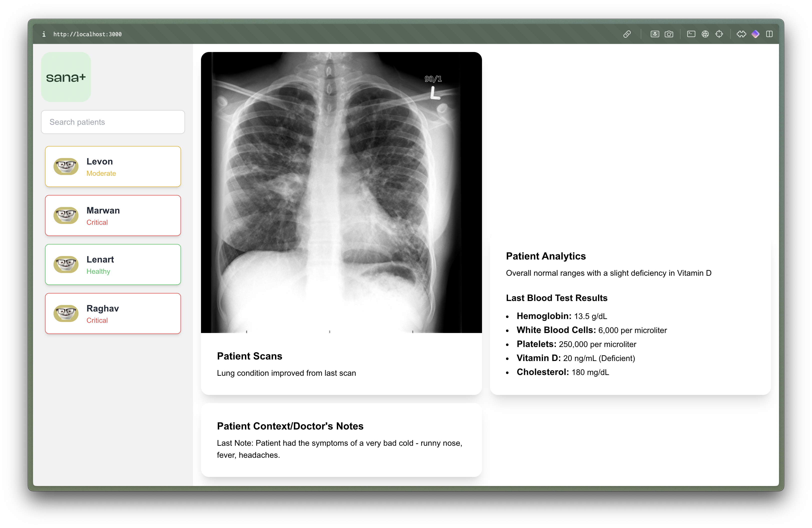The height and width of the screenshot is (528, 812).
Task: Click the chest X-ray scan image
Action: [x=341, y=192]
